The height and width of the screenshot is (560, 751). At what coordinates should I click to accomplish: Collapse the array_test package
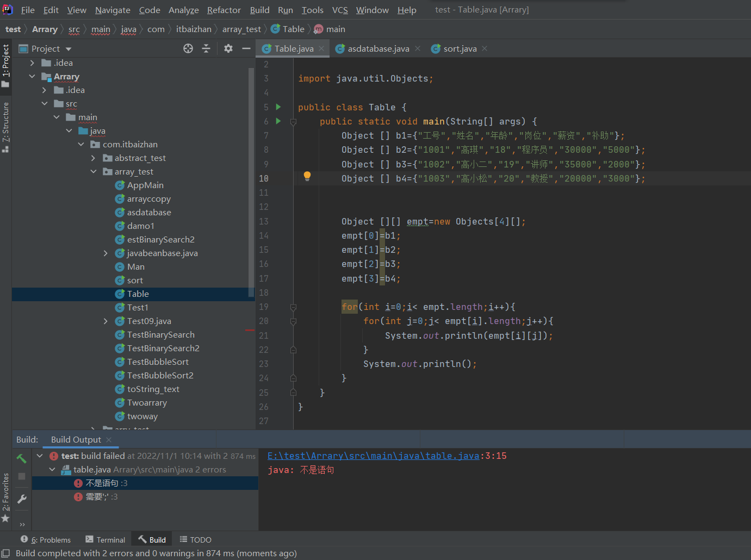coord(94,172)
